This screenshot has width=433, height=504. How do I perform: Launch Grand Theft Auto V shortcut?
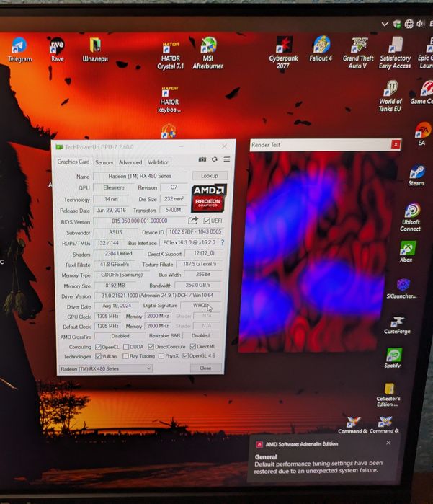point(358,53)
